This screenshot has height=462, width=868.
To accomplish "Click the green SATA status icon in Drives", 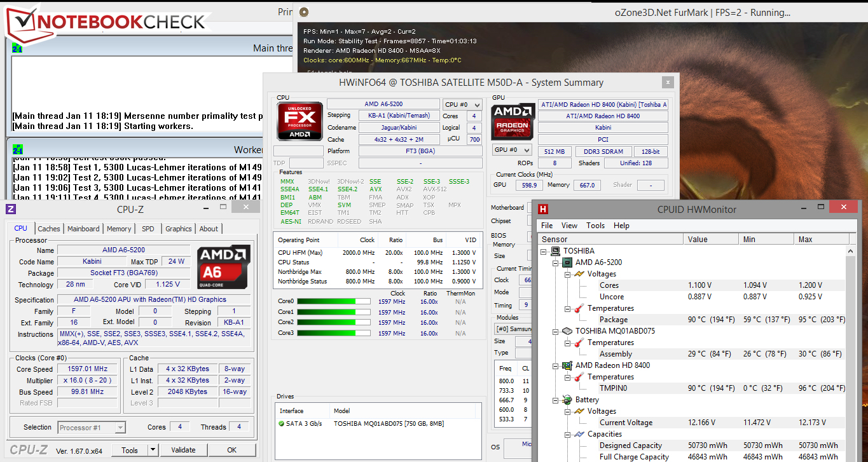I will point(282,423).
